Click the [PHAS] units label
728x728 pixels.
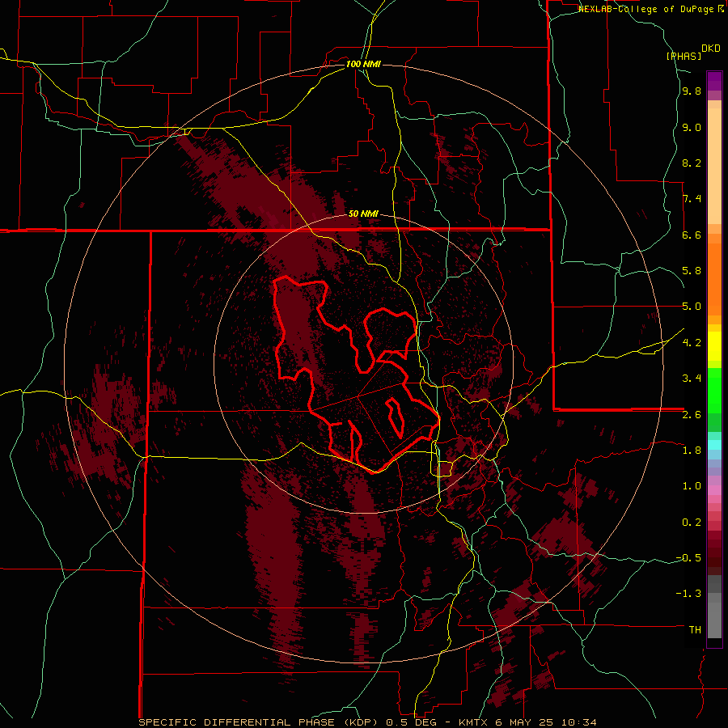click(x=684, y=57)
